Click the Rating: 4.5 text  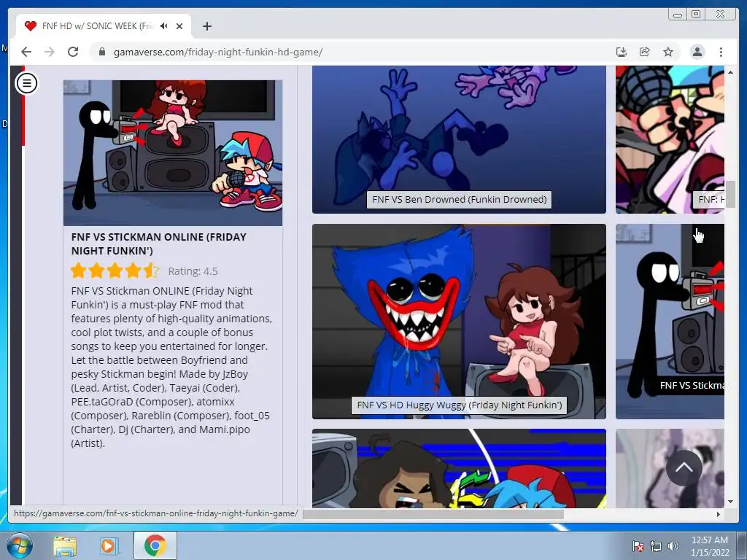(x=193, y=271)
